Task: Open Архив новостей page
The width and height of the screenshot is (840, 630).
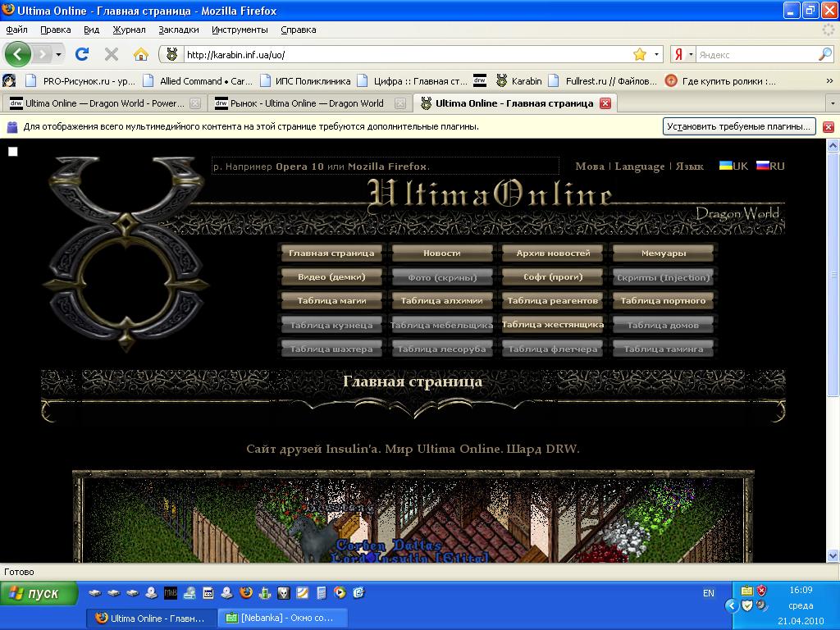Action: pyautogui.click(x=553, y=253)
